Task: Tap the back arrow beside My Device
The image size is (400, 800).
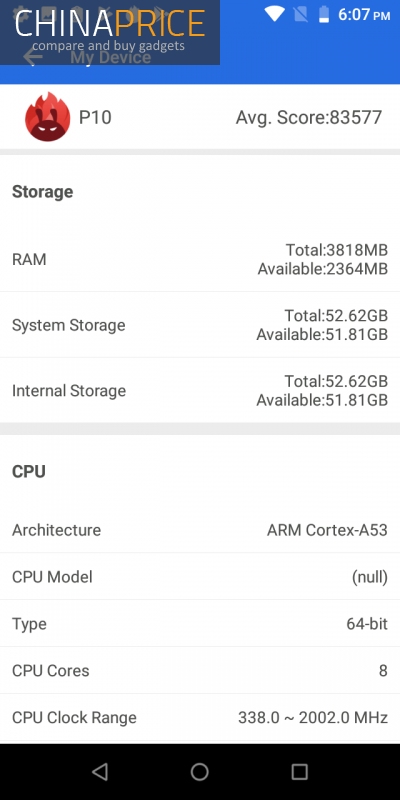Action: pos(32,57)
